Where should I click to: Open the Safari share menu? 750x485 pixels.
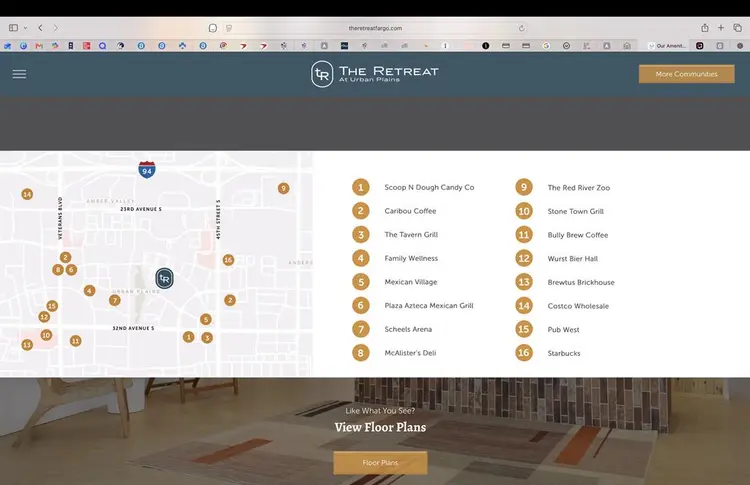(x=705, y=28)
